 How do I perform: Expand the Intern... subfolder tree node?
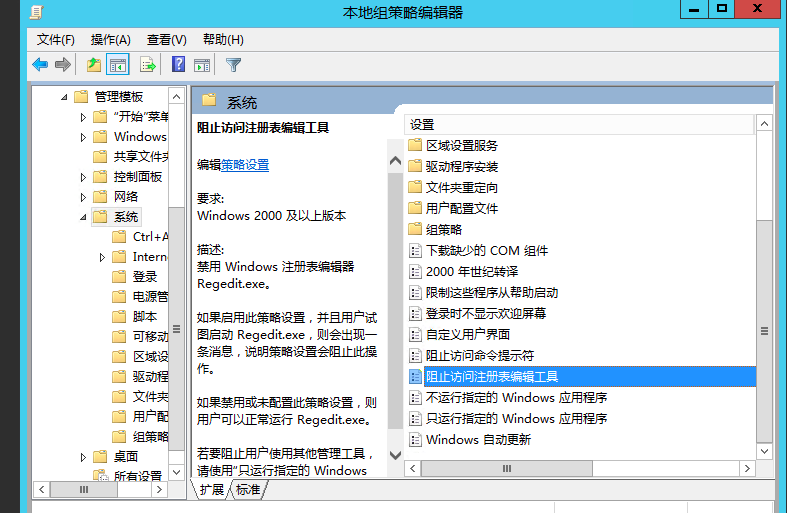pos(102,258)
